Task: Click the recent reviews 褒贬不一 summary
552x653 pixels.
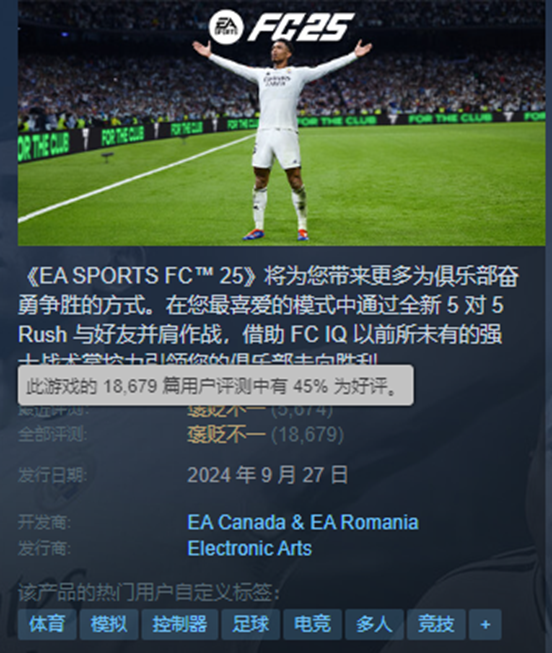Action: (226, 410)
